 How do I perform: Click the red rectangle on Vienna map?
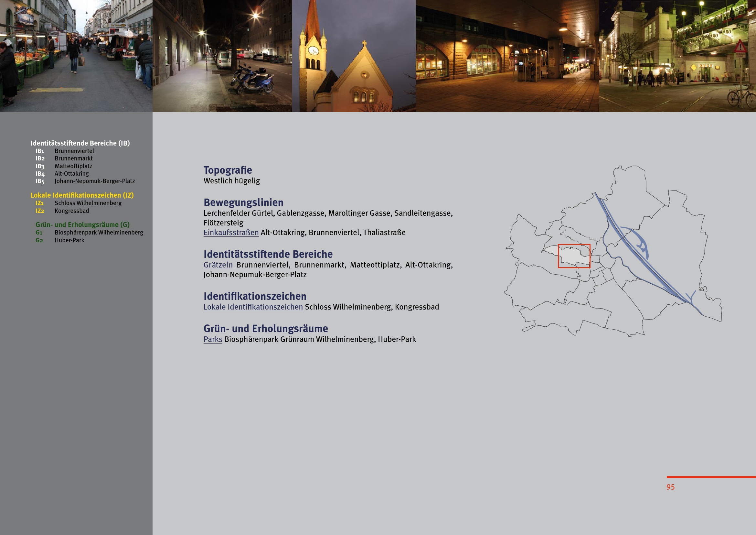tap(574, 256)
